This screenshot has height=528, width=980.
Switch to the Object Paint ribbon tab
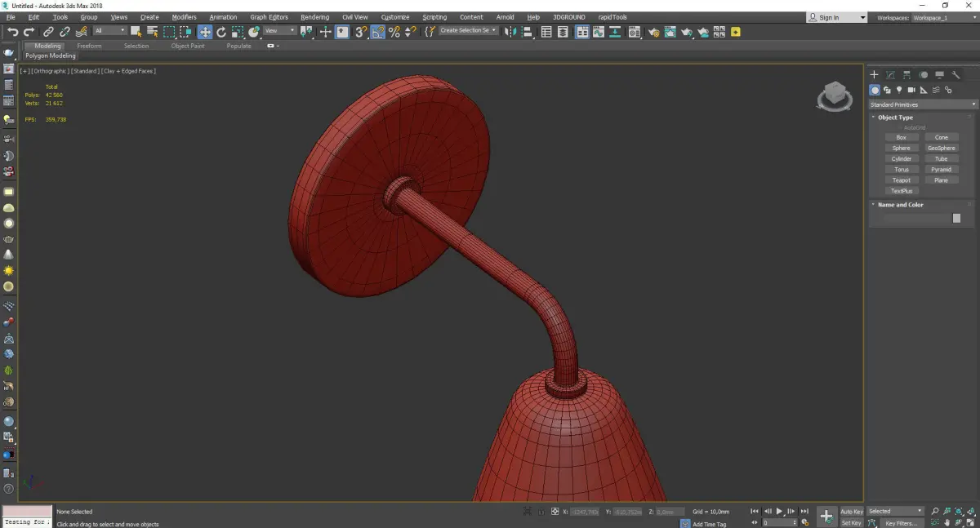[188, 46]
